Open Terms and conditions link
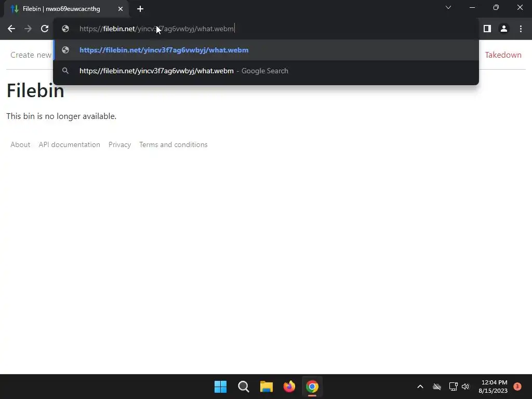 tap(174, 145)
